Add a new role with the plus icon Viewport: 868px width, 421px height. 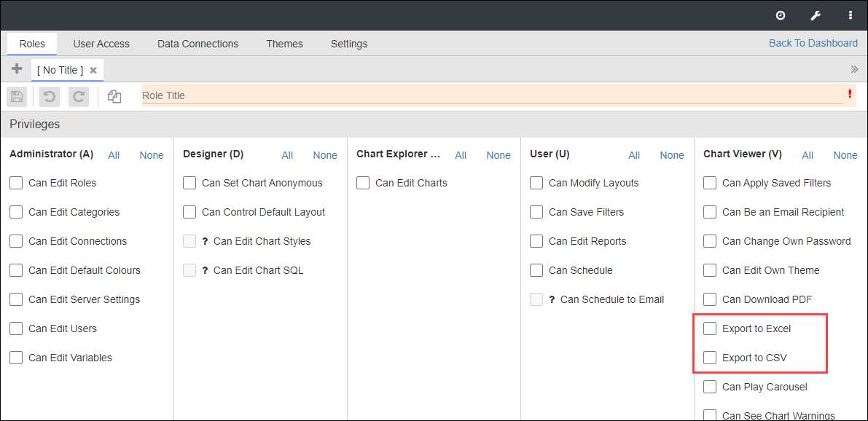tap(16, 68)
